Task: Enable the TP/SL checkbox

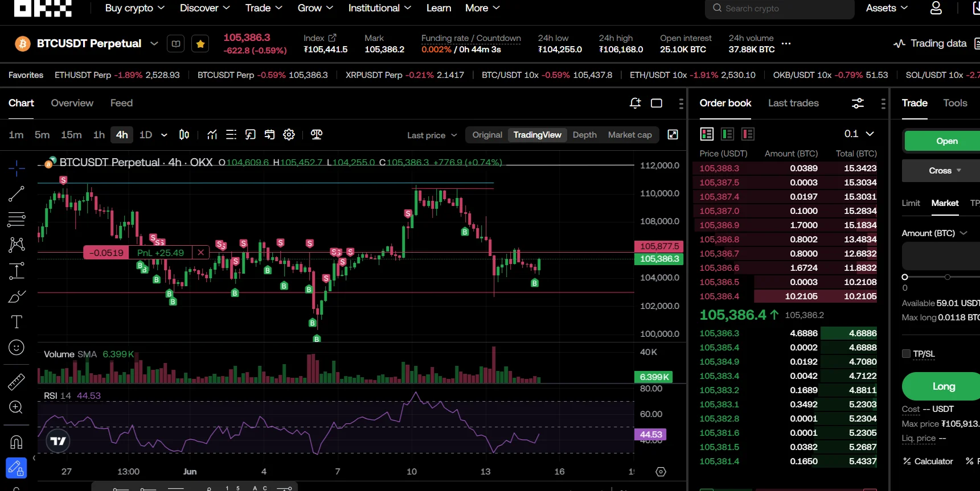Action: point(906,354)
